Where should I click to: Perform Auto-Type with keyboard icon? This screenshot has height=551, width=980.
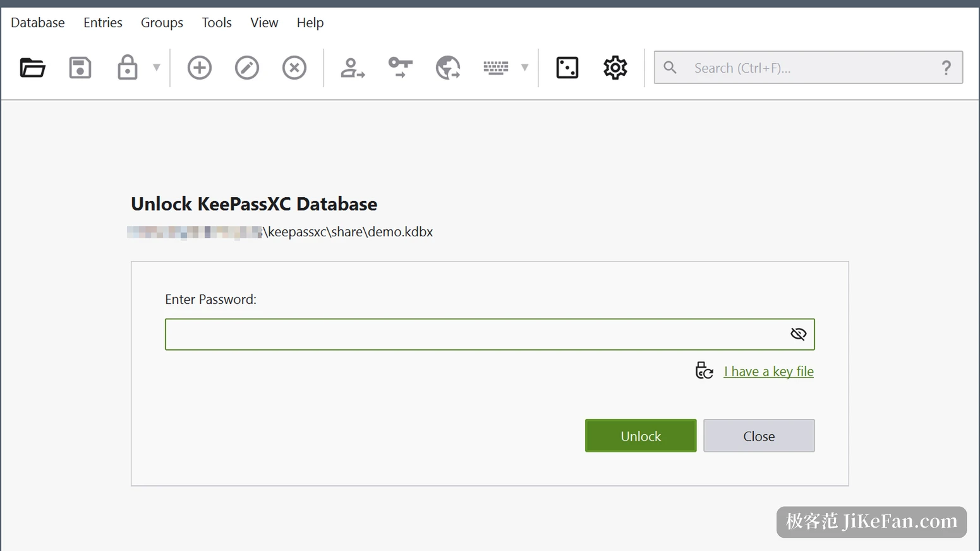pos(496,68)
